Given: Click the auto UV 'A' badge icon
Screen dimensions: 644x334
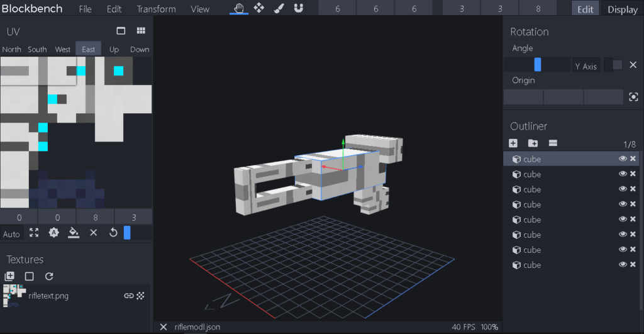Looking at the screenshot, I should [54, 233].
